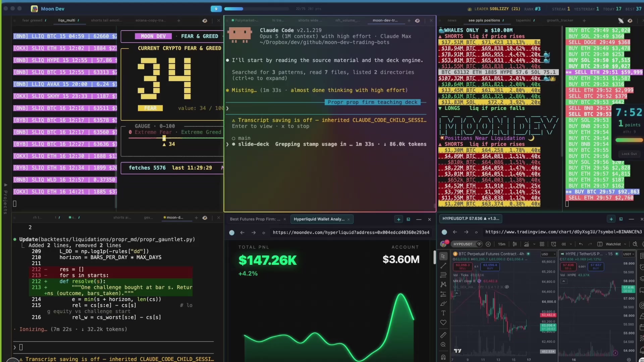Create an alert with the alarm-clock icon
This screenshot has width=644, height=362.
[553, 244]
